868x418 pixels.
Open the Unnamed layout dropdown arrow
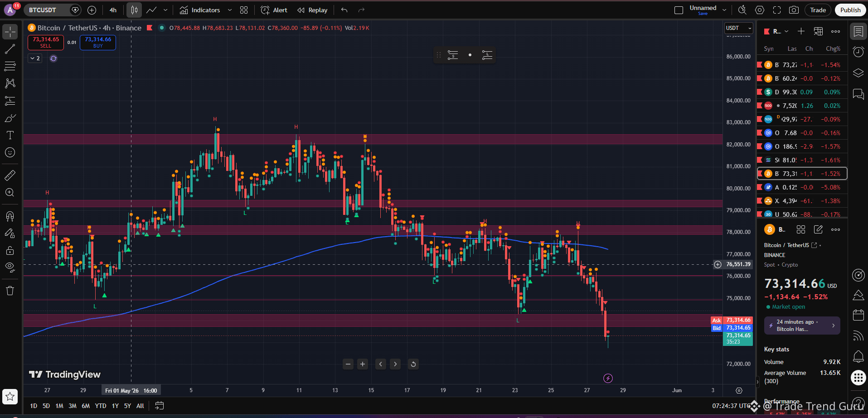[x=724, y=10]
